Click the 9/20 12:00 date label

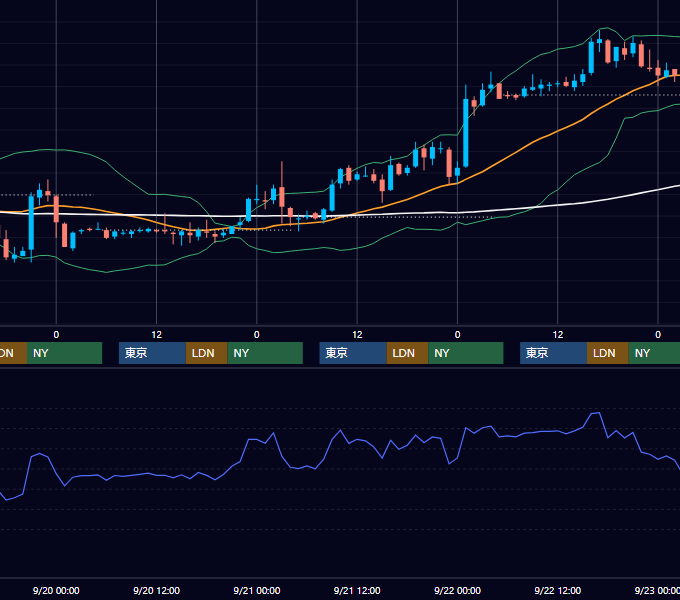pyautogui.click(x=156, y=590)
